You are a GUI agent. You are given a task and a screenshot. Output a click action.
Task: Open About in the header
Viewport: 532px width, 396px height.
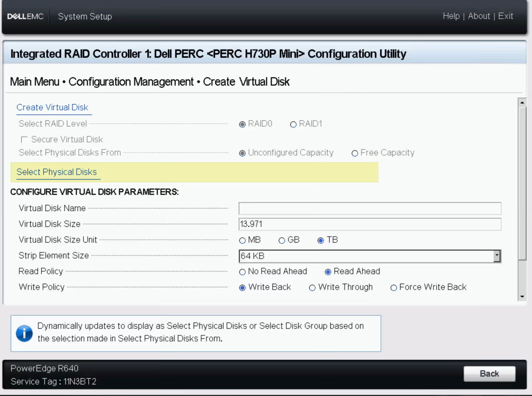click(x=479, y=16)
